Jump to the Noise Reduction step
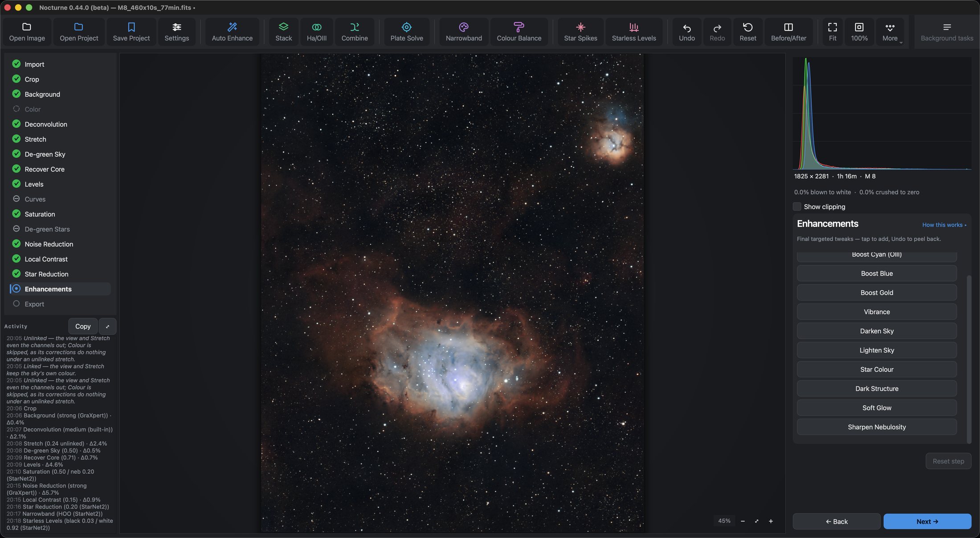The height and width of the screenshot is (538, 980). [x=60, y=244]
